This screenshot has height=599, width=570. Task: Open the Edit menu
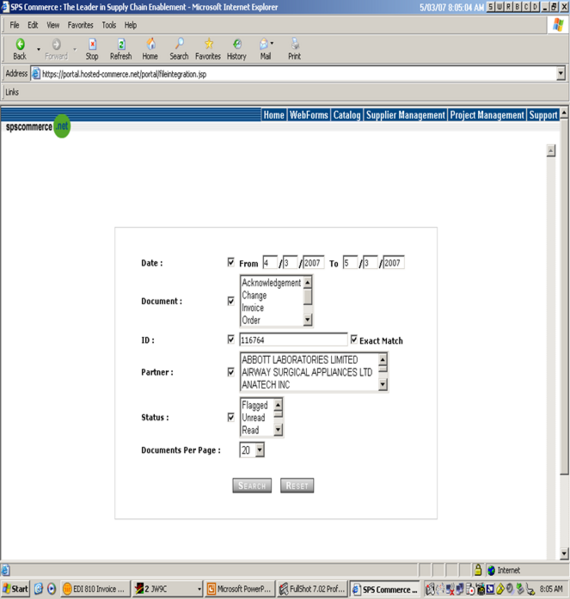(33, 25)
